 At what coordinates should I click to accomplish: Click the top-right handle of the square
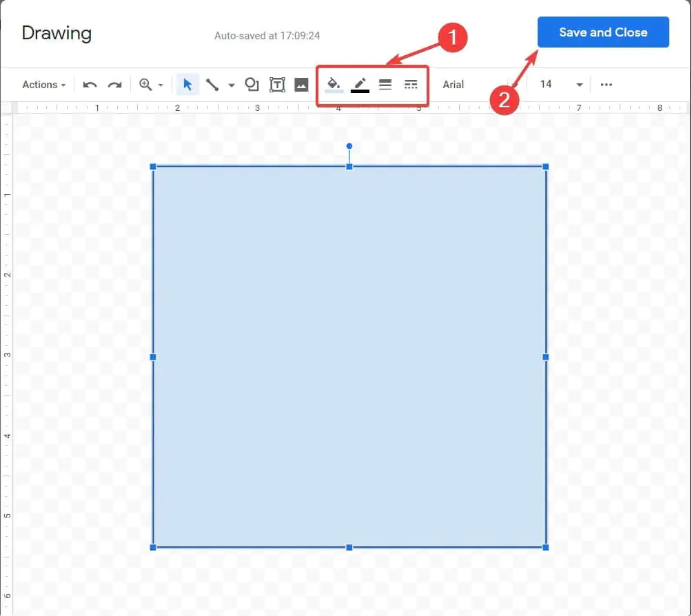pos(545,167)
